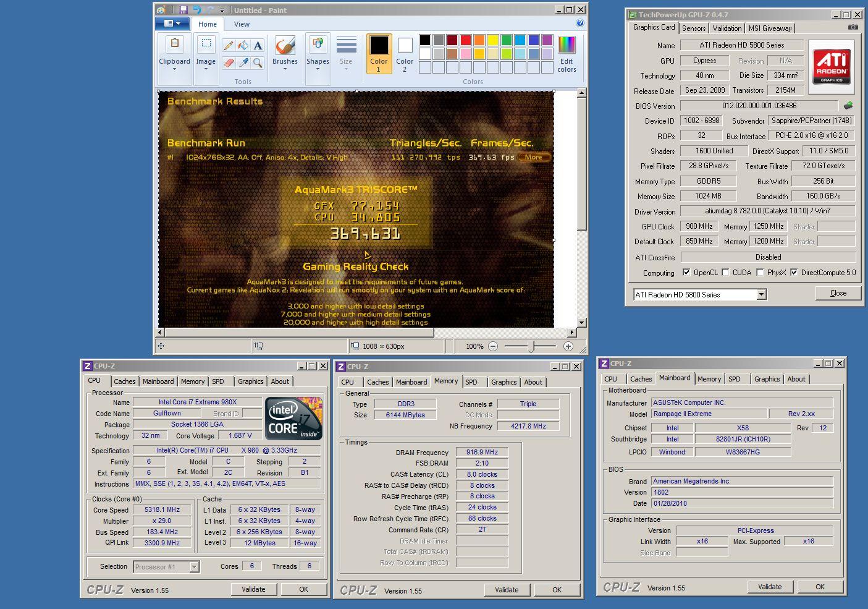This screenshot has height=609, width=868.
Task: Click the Save icon in Paint title bar
Action: [x=183, y=10]
